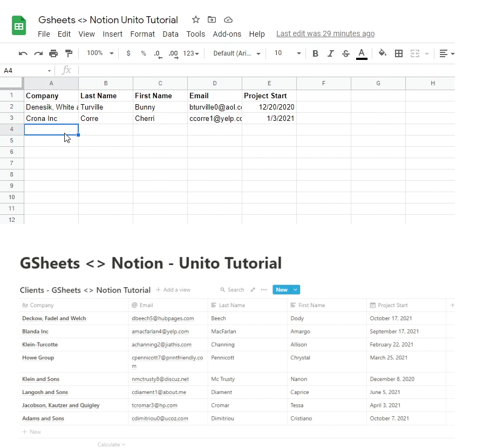The height and width of the screenshot is (448, 490).
Task: Open the File menu
Action: 44,34
